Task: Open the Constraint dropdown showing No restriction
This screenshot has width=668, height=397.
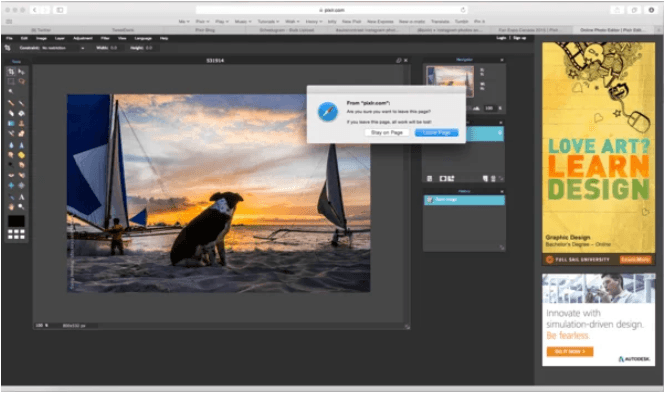Action: click(63, 48)
